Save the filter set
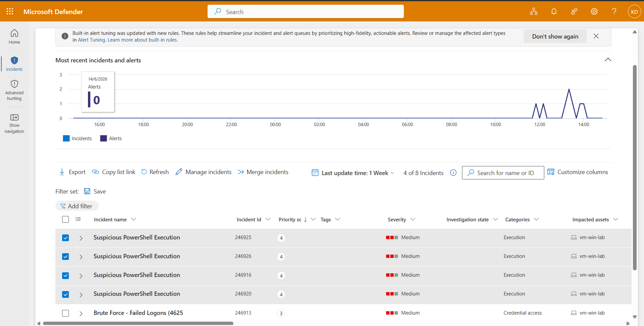The image size is (644, 326). point(95,191)
